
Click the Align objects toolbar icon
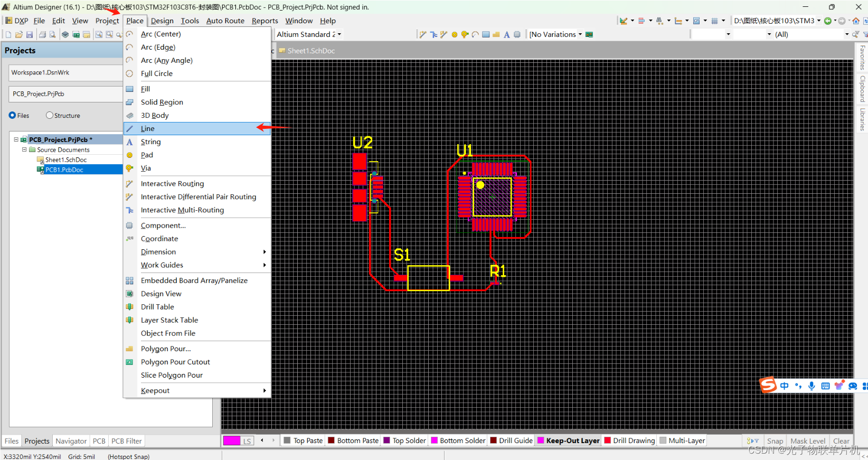641,21
